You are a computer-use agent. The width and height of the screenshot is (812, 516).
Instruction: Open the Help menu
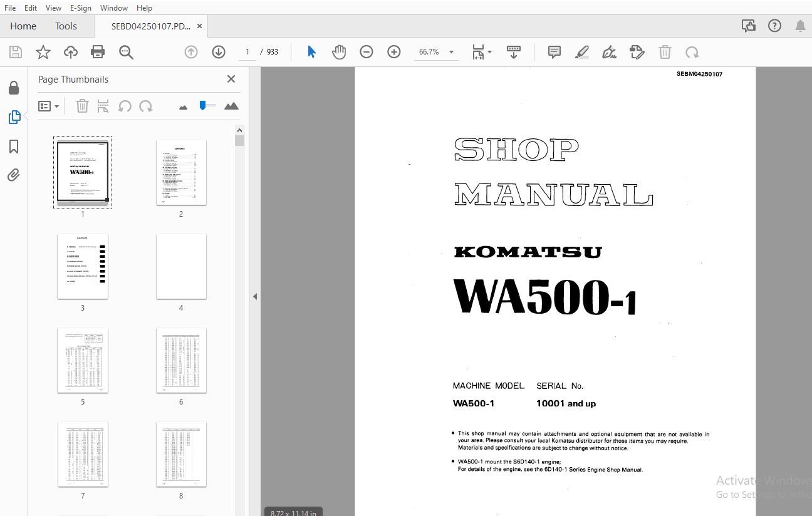(144, 8)
